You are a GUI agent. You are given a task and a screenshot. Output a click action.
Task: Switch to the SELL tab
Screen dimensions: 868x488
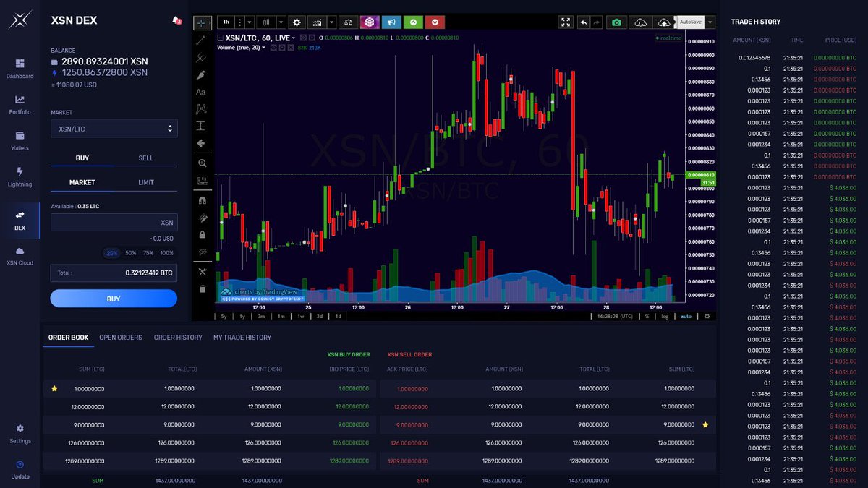click(145, 158)
